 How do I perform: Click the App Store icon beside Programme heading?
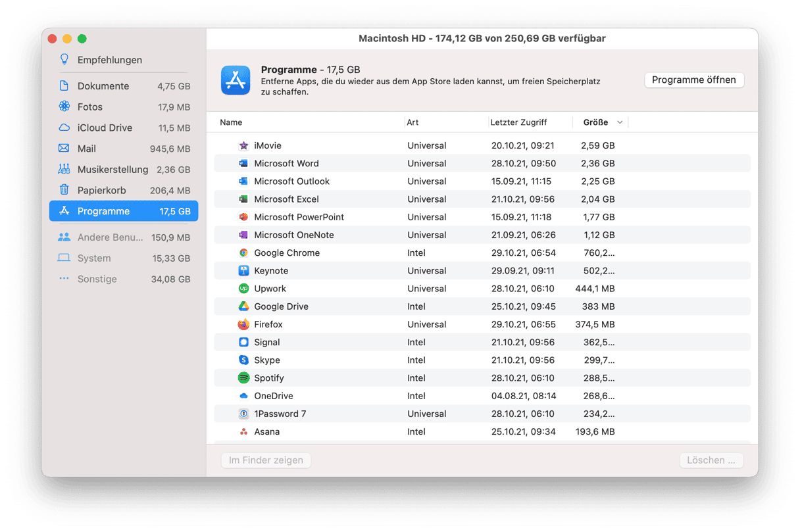pos(236,80)
